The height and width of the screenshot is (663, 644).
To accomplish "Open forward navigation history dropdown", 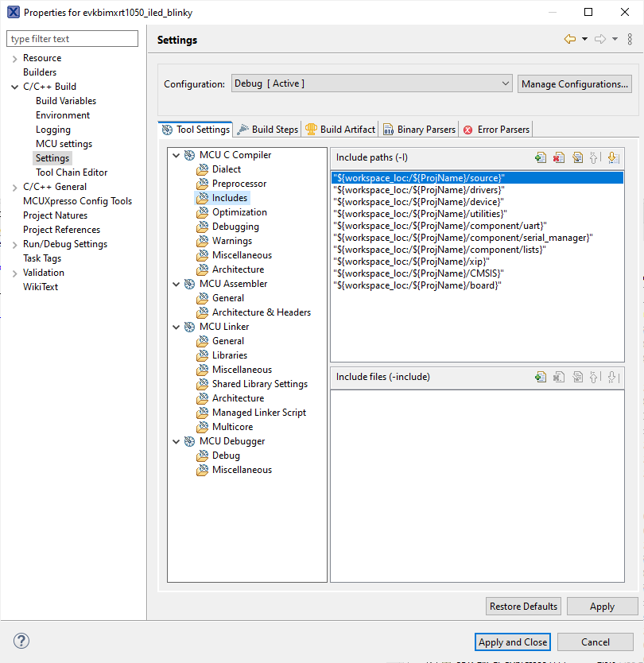I will point(615,39).
